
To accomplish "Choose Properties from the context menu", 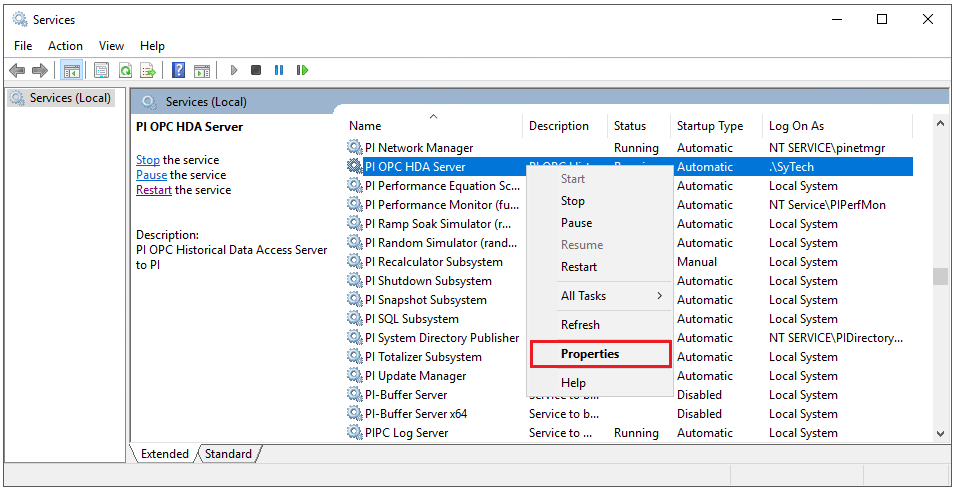I will (600, 354).
